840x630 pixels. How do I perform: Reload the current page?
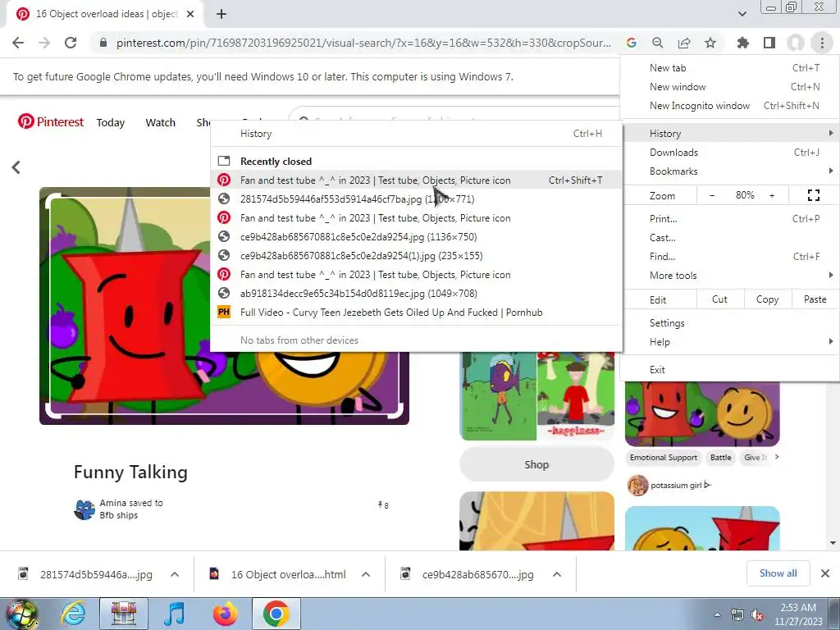(71, 43)
